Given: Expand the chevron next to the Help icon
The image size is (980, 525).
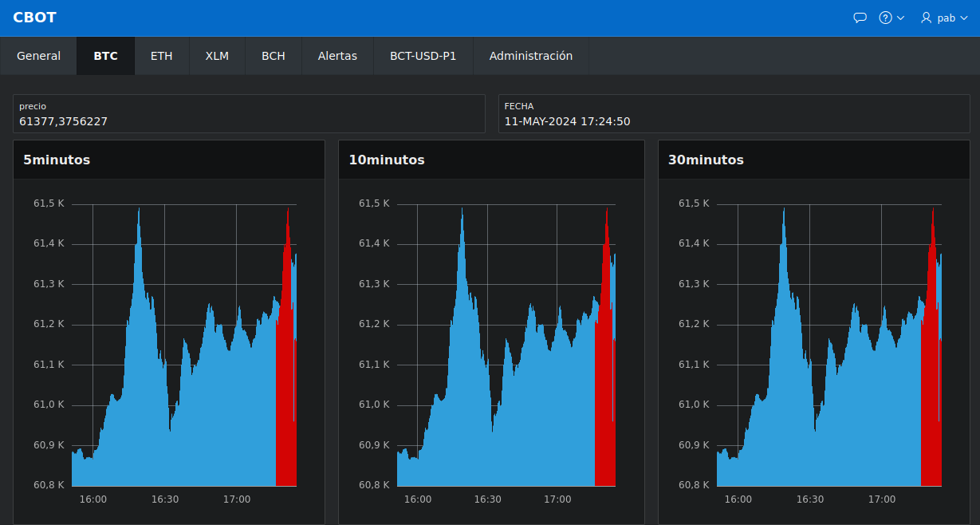Looking at the screenshot, I should pos(900,17).
